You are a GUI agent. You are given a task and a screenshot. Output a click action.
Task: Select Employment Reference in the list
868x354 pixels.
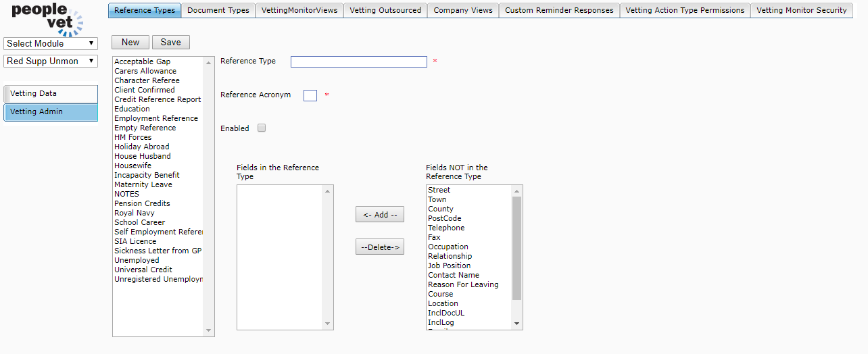point(156,118)
